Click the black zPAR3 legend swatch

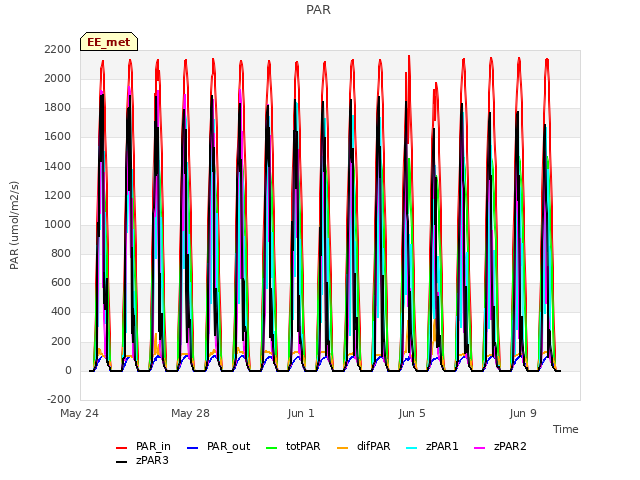122,462
